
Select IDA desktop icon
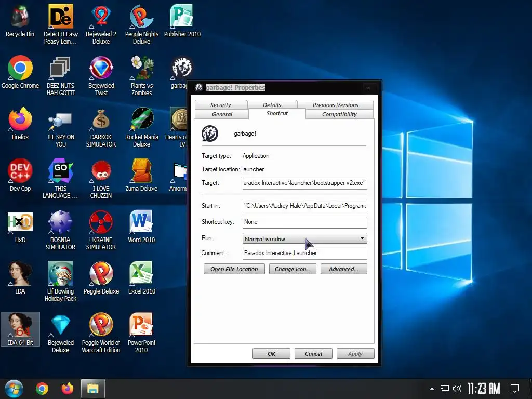pyautogui.click(x=20, y=278)
